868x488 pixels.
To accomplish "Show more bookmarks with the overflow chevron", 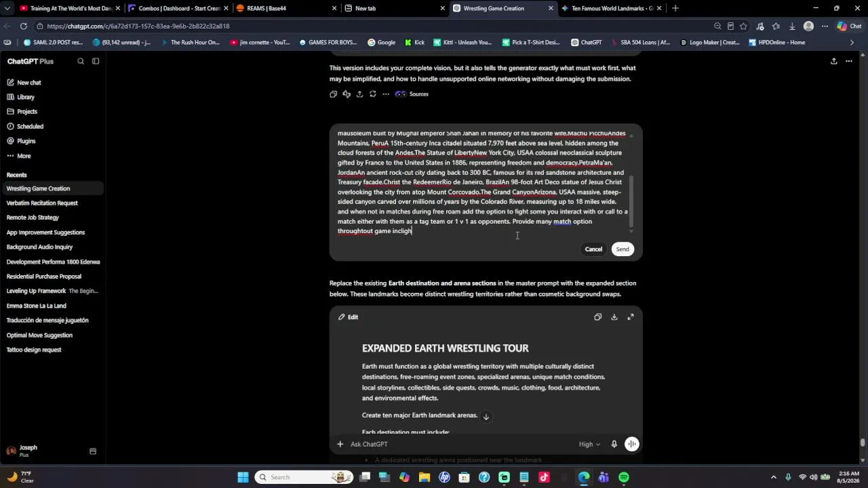I will point(852,42).
